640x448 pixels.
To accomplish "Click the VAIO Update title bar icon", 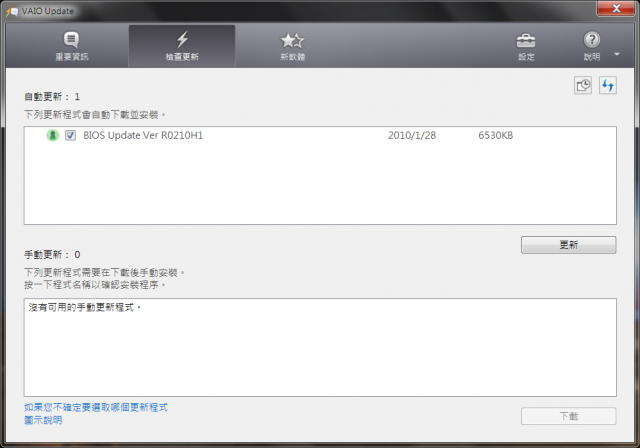I will point(12,11).
